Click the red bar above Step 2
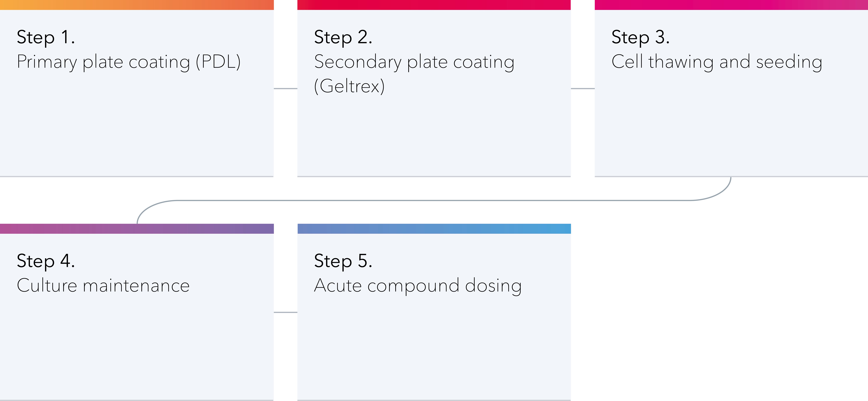This screenshot has width=868, height=401. point(434,5)
